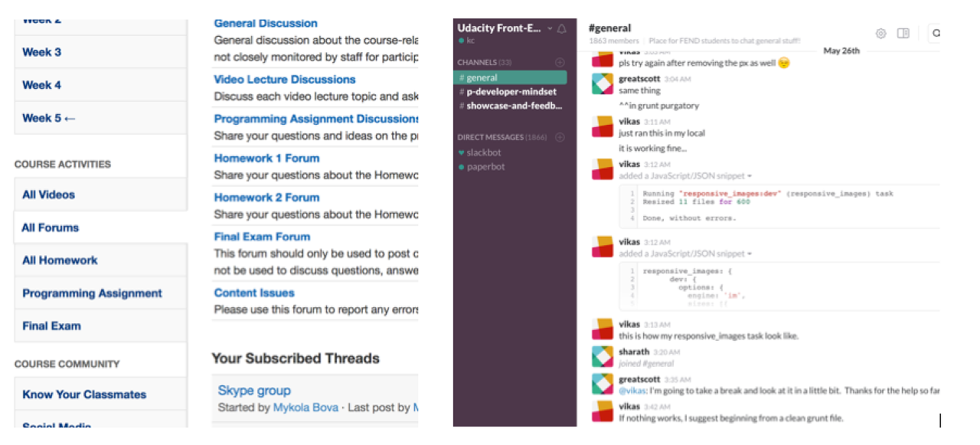980x445 pixels.
Task: Click the DIRECT MESSAGES header
Action: point(501,137)
